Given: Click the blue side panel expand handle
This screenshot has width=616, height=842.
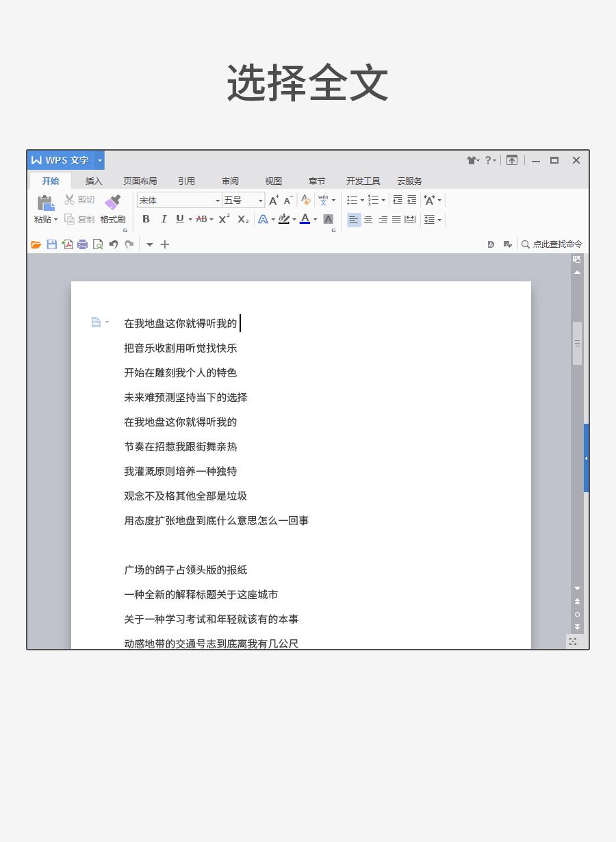Looking at the screenshot, I should (587, 458).
